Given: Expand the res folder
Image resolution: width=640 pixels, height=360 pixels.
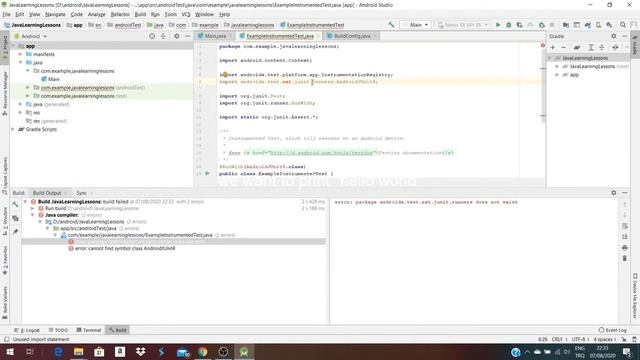Looking at the screenshot, I should click(20, 112).
